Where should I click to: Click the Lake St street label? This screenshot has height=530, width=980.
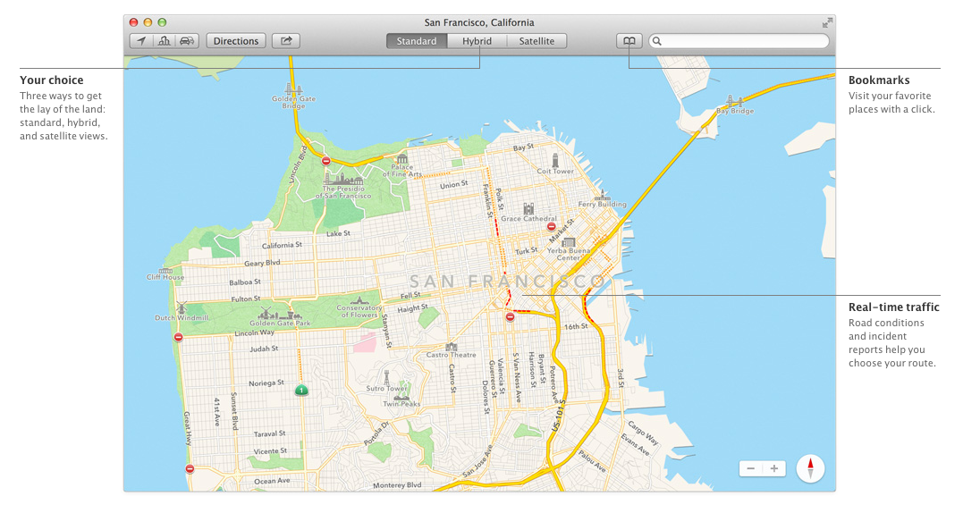(338, 233)
